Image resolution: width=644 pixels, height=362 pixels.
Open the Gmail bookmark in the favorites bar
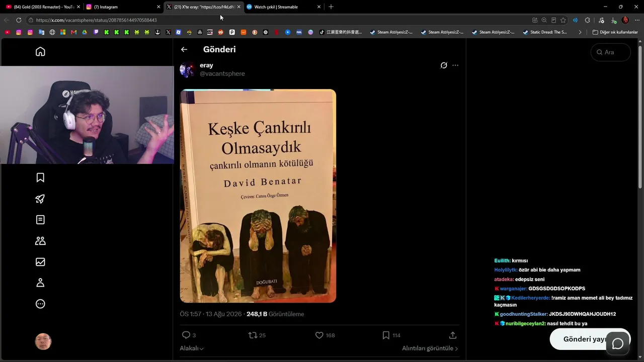(73, 32)
